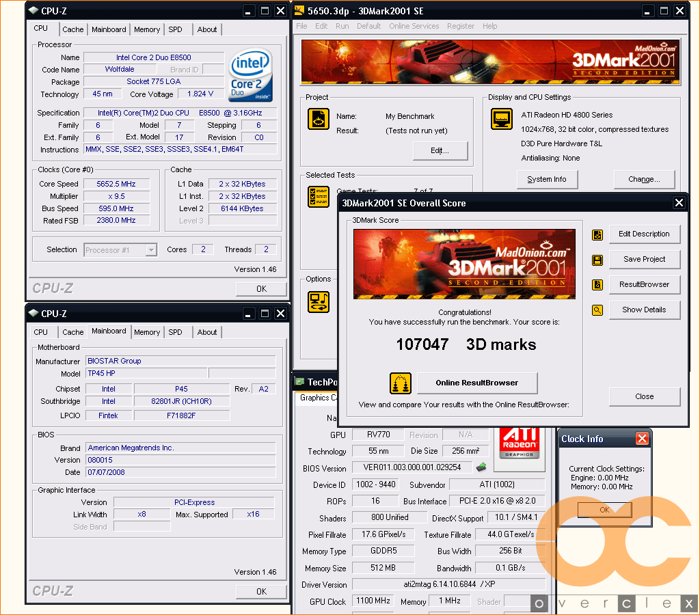Click the Driver Version ati2mtag value

(x=448, y=584)
